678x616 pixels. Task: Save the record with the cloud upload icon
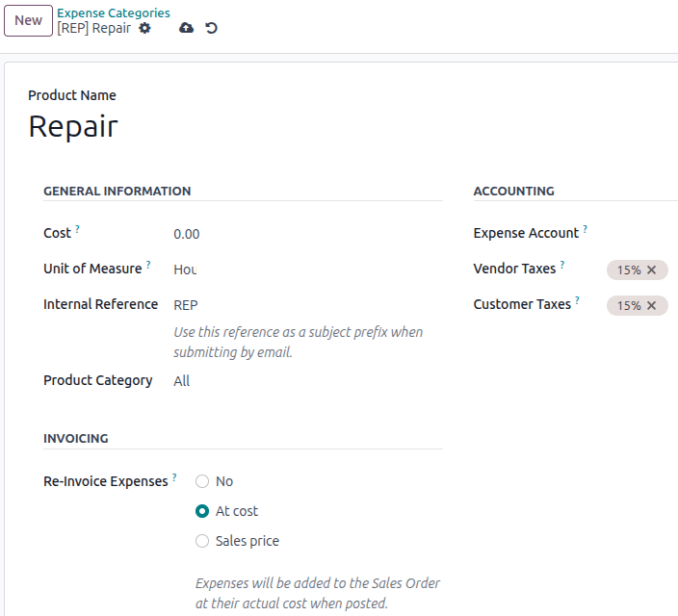(x=187, y=28)
